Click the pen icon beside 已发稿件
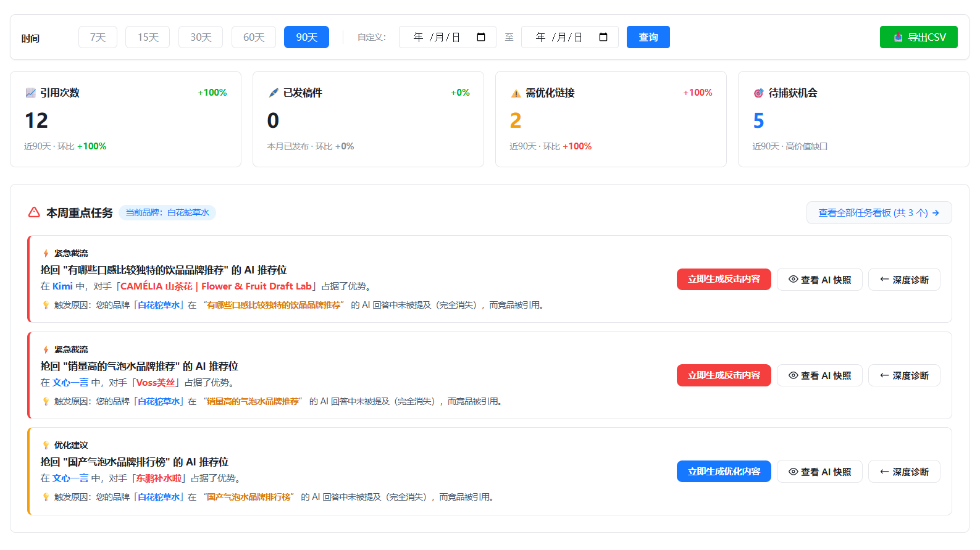 [274, 93]
